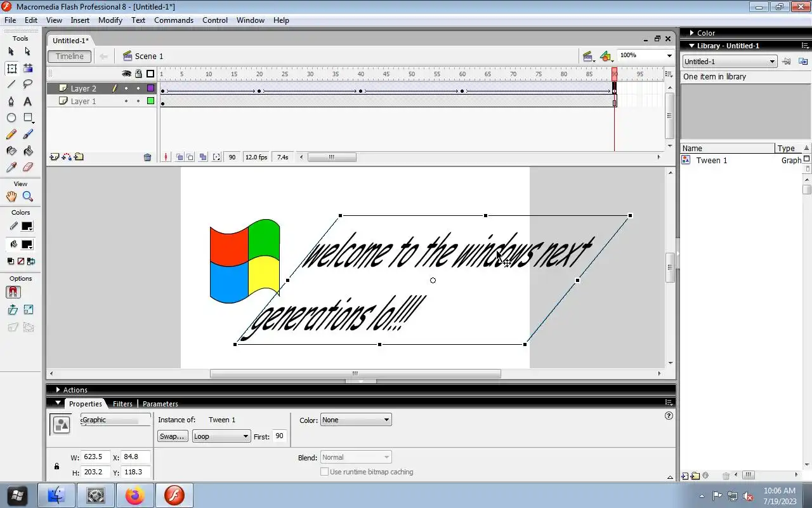The image size is (812, 508).
Task: Select the Eyedropper tool
Action: click(x=11, y=168)
